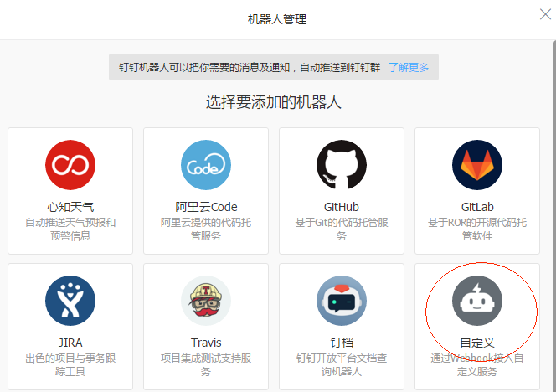Image resolution: width=556 pixels, height=392 pixels.
Task: Select the GitLab fox logo icon
Action: coord(477,165)
